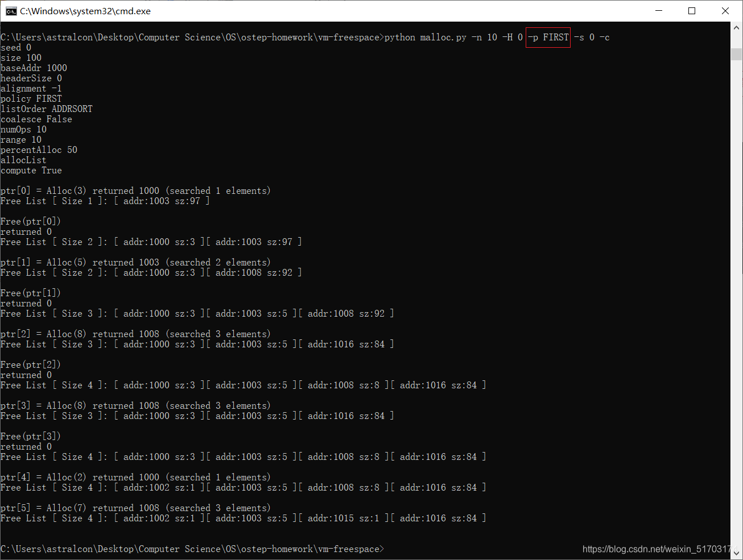This screenshot has width=743, height=560.
Task: Click 'malloc.py' in the command line
Action: coord(443,38)
